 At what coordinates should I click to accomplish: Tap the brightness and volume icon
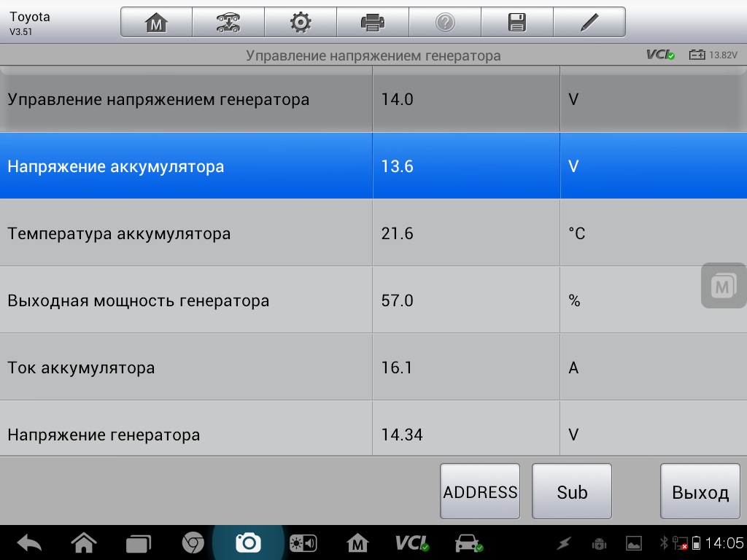click(303, 543)
